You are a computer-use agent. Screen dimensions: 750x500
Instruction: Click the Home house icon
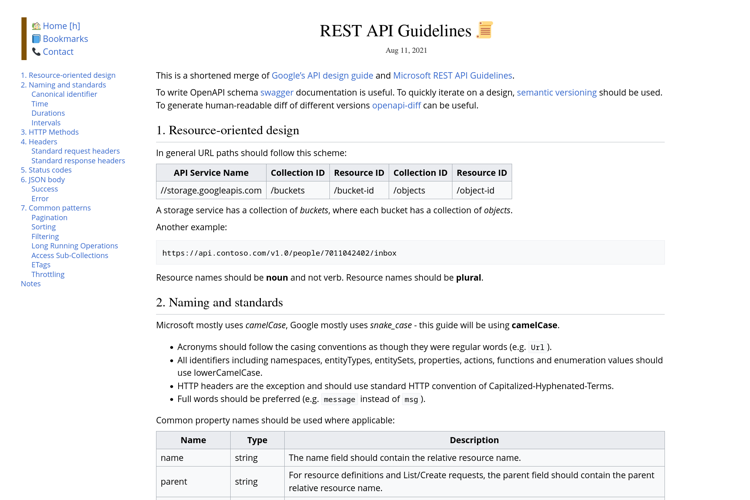point(36,26)
